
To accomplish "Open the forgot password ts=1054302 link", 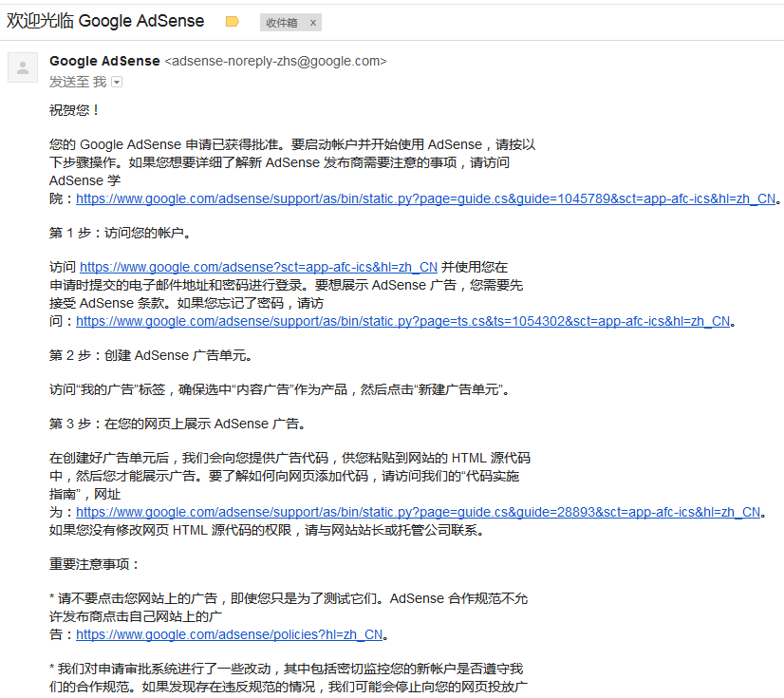I will (x=403, y=321).
